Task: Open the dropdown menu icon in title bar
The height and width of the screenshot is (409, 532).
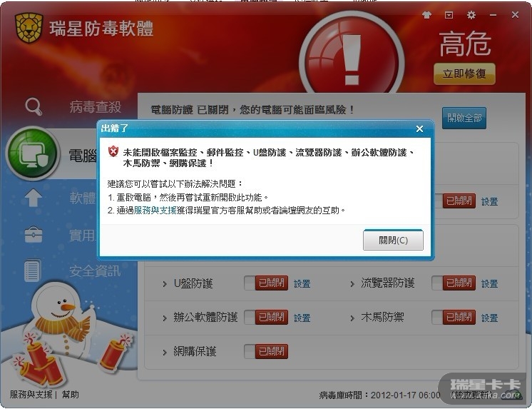Action: 449,15
